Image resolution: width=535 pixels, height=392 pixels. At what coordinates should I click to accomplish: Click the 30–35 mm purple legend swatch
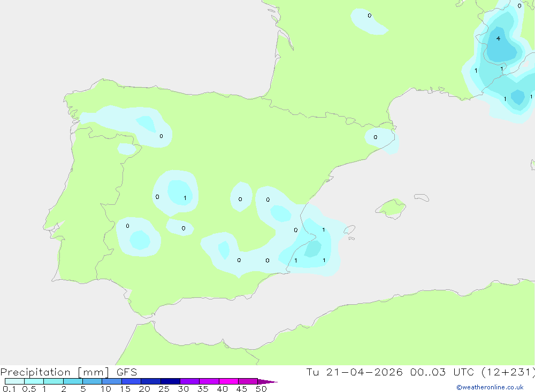tap(190, 381)
